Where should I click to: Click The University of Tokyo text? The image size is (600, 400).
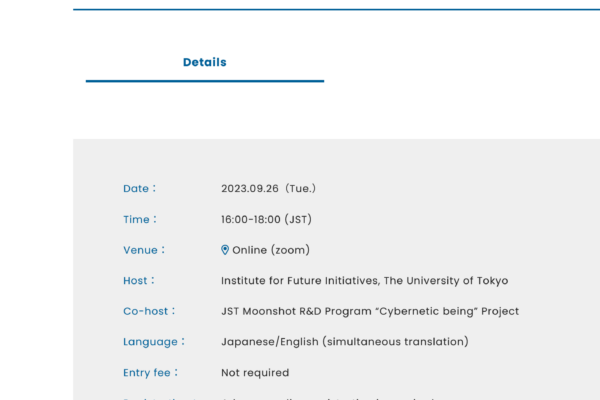tap(446, 281)
